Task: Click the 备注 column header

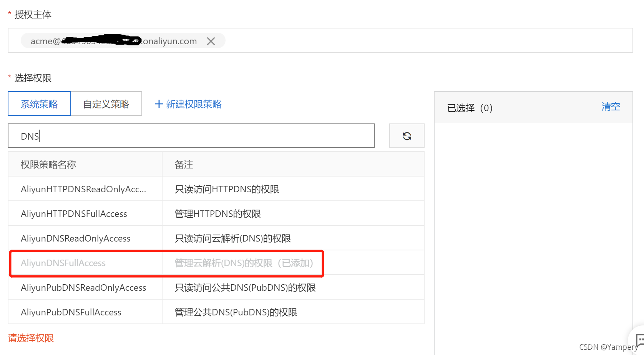Action: pos(184,165)
